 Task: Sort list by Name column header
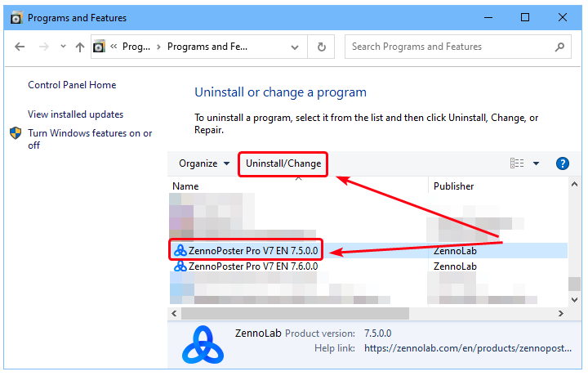coord(186,186)
